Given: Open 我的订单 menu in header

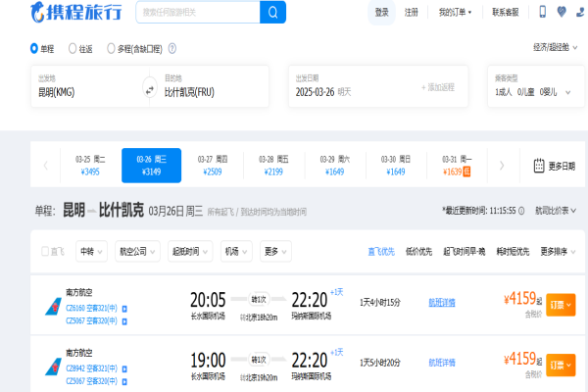Looking at the screenshot, I should 455,13.
